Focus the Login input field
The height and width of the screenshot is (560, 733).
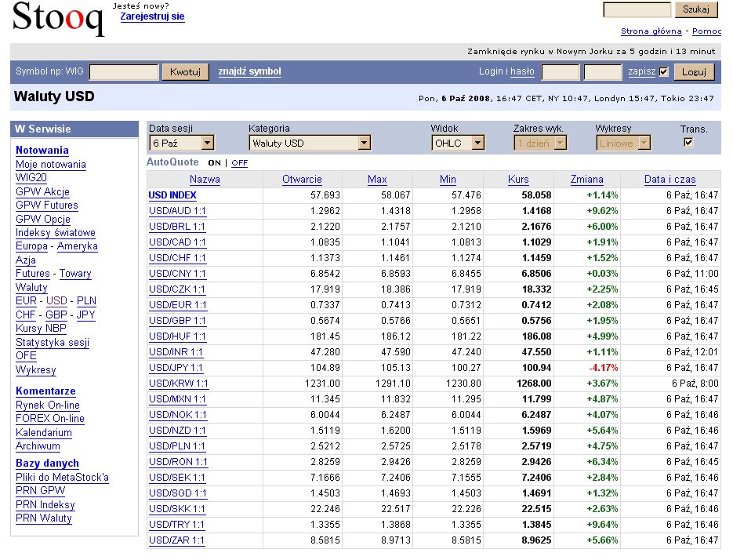point(561,72)
